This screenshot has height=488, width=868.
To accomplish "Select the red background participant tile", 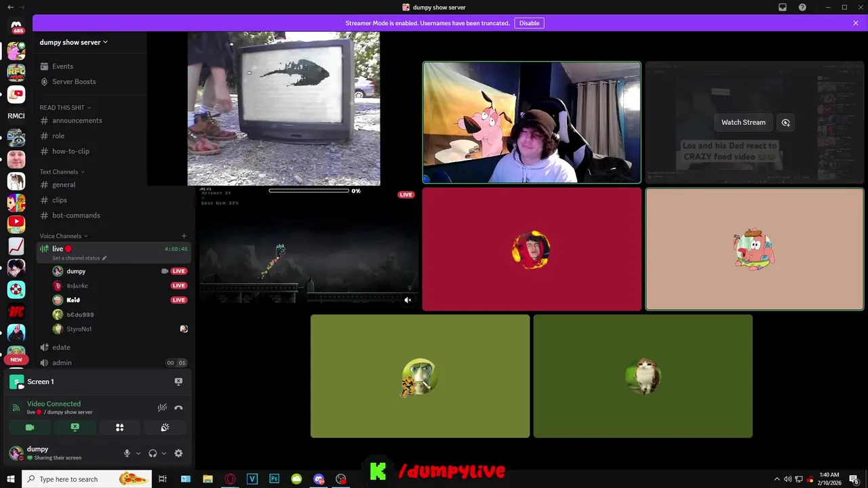I will (532, 249).
